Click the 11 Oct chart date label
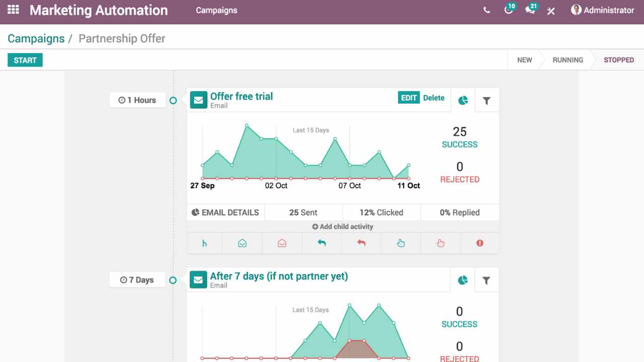The width and height of the screenshot is (644, 362). click(x=409, y=186)
